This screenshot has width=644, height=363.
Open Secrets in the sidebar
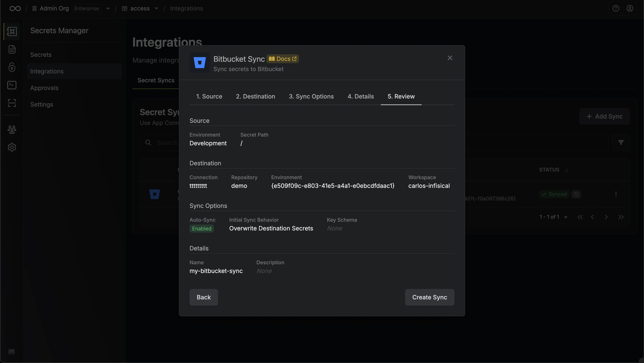tap(74, 55)
